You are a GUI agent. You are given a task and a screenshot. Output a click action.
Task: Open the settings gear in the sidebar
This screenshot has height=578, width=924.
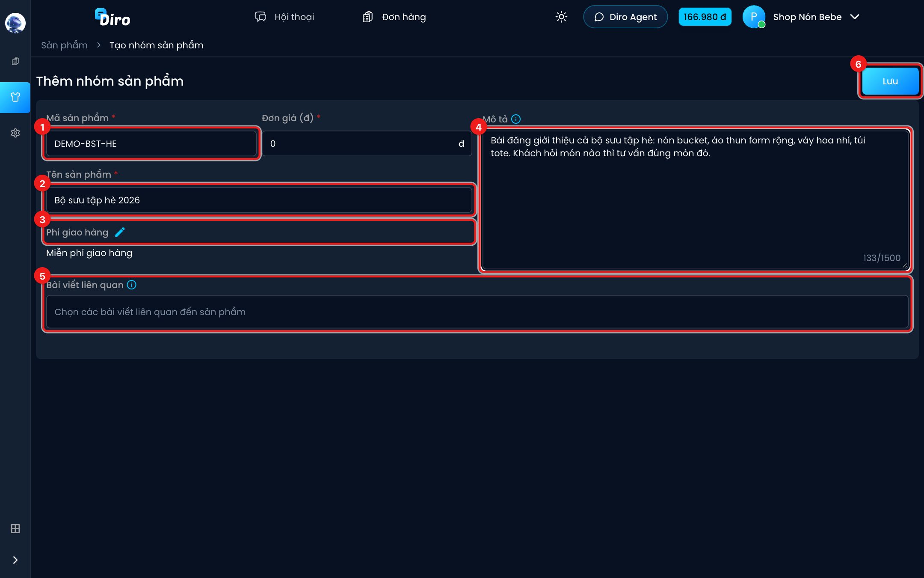tap(15, 133)
